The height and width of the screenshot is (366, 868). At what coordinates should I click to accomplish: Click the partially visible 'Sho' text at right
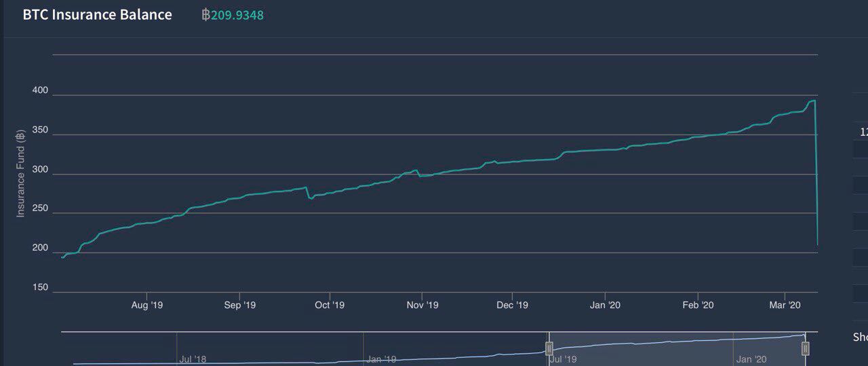(860, 337)
